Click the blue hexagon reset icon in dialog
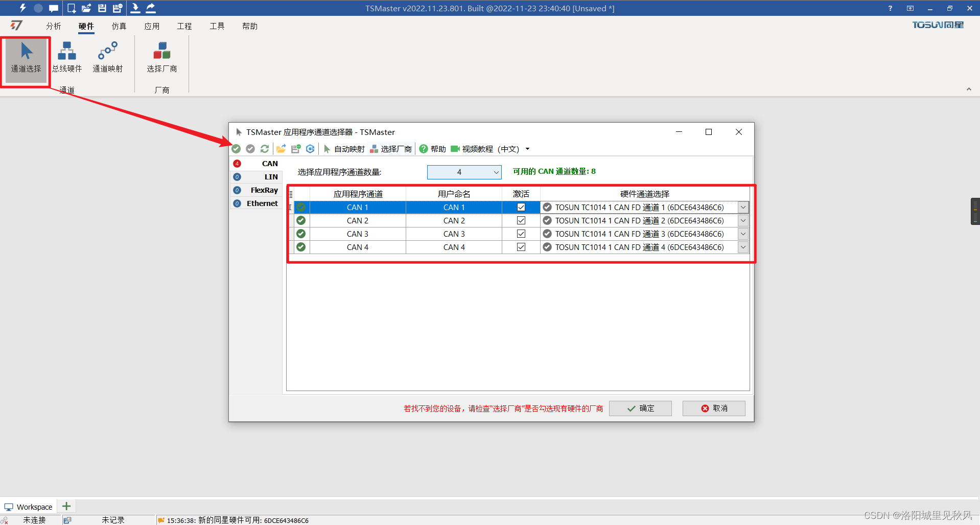The image size is (980, 525). point(310,149)
